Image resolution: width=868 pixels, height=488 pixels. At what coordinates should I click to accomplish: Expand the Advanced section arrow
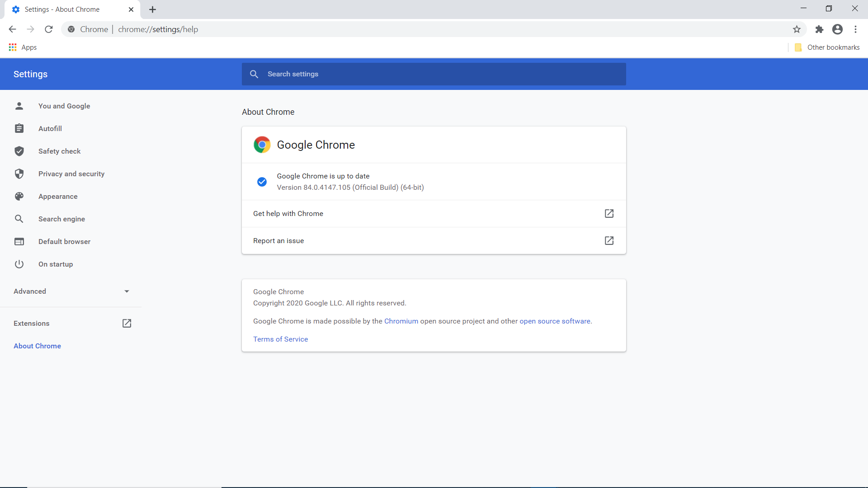(x=127, y=291)
